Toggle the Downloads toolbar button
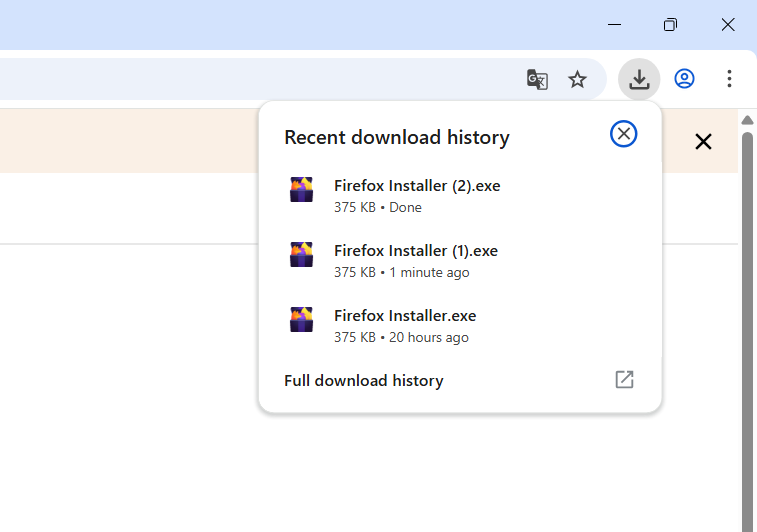757x532 pixels. 639,79
